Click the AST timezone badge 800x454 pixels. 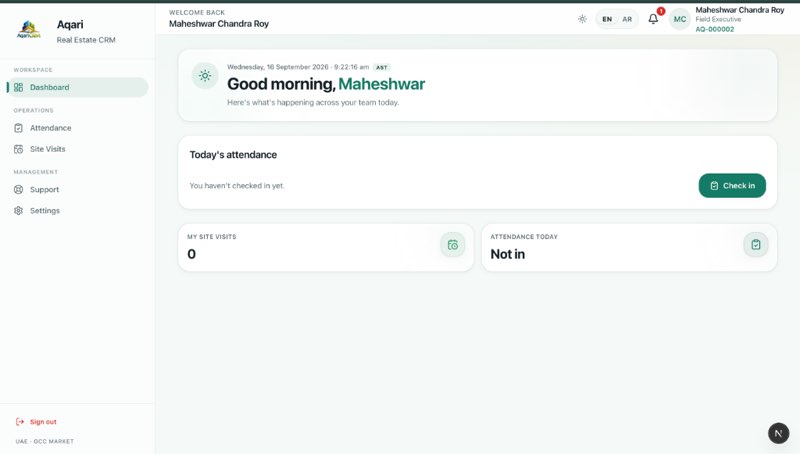coord(382,67)
